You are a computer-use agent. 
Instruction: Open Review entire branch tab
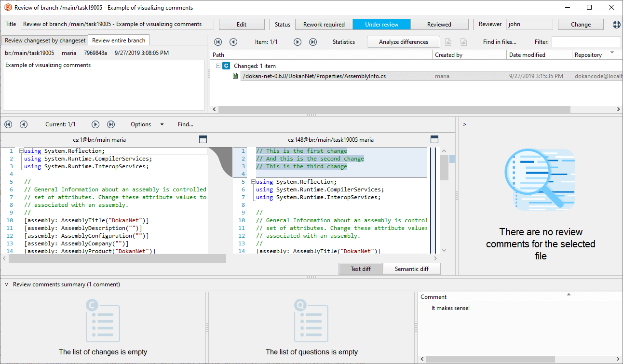point(119,40)
